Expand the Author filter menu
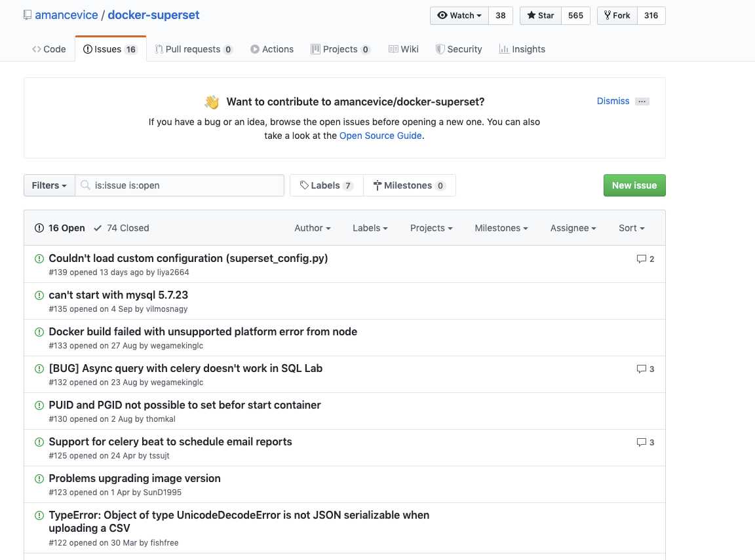Image resolution: width=755 pixels, height=560 pixels. click(313, 228)
